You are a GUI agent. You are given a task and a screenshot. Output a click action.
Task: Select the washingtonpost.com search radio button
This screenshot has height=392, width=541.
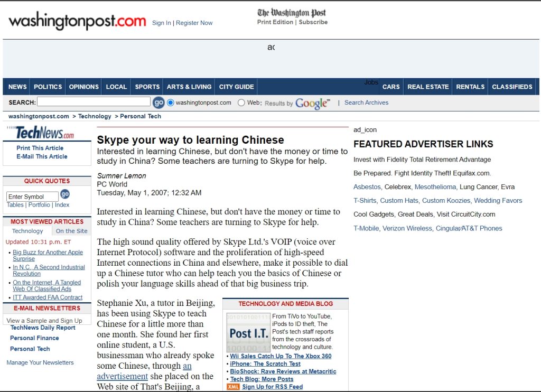tap(171, 102)
